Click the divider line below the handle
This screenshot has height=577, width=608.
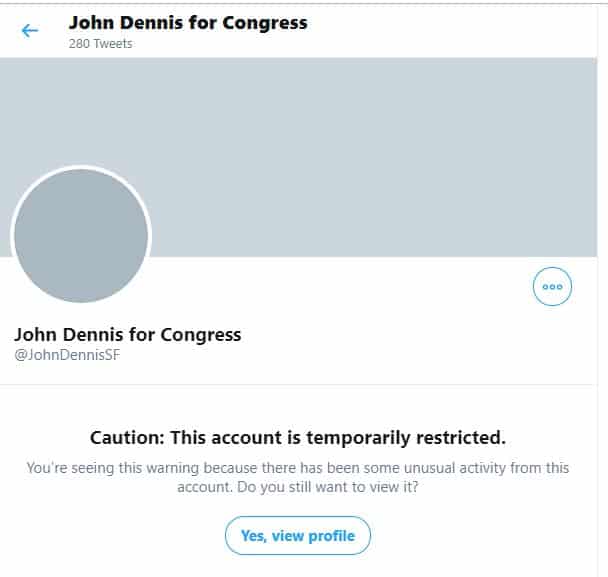(x=304, y=385)
